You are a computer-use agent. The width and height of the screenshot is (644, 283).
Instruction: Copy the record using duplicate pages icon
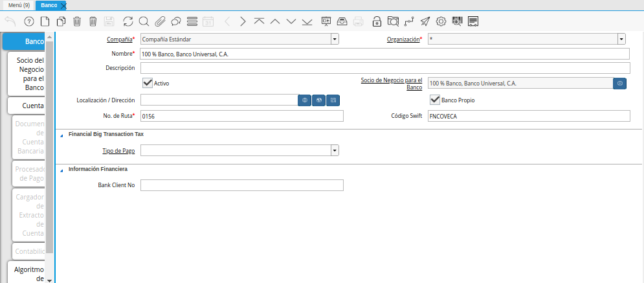click(61, 21)
